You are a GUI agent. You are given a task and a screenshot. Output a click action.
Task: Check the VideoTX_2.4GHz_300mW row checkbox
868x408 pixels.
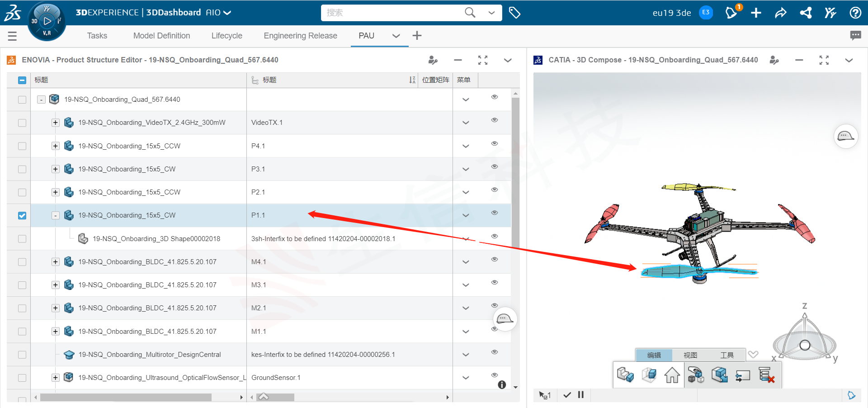point(22,123)
